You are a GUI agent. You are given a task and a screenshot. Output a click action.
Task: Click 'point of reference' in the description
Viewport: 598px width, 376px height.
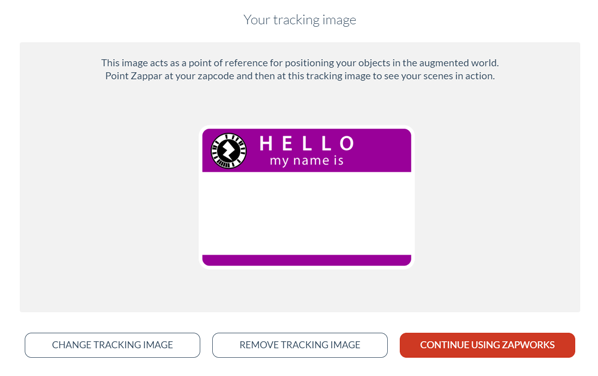click(228, 63)
